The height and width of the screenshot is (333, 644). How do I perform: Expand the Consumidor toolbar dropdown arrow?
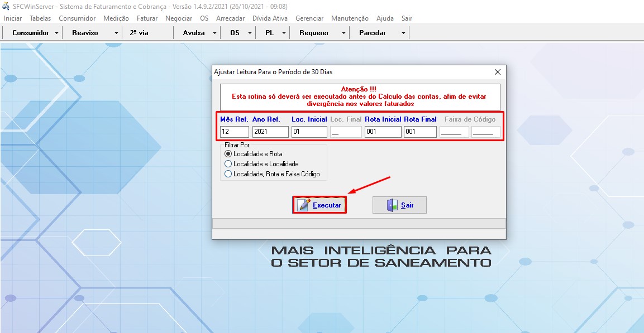(57, 33)
